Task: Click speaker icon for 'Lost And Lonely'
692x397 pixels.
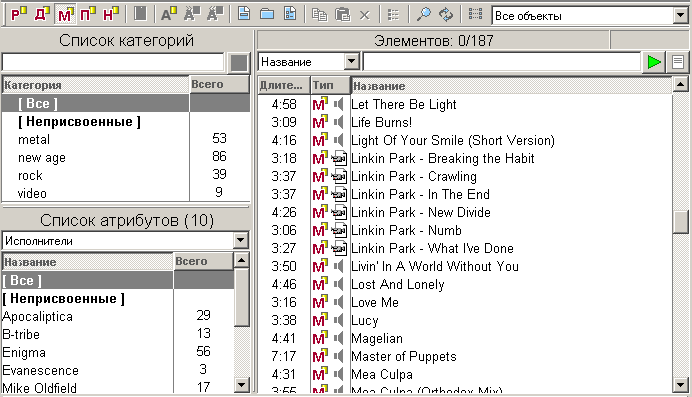Action: click(x=338, y=285)
